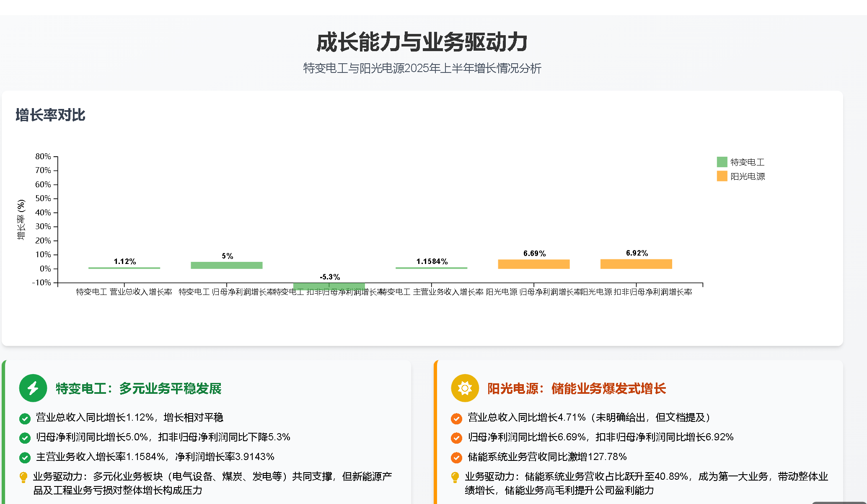Toggle 阳光电源 legend entry in chart
The image size is (867, 504).
click(x=747, y=176)
